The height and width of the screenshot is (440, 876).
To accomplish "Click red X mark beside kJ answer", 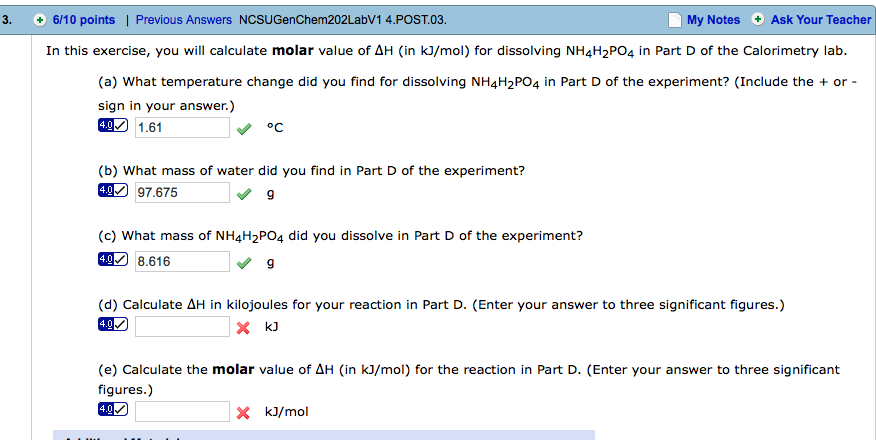I will [242, 327].
